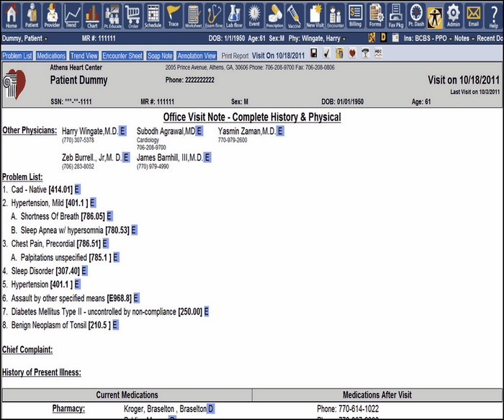Click E button next to James Barnhill III
This screenshot has width=504, height=420.
[207, 157]
